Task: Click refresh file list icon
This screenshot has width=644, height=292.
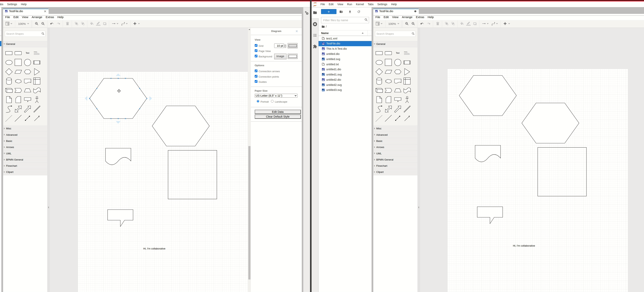Action: 359,12
